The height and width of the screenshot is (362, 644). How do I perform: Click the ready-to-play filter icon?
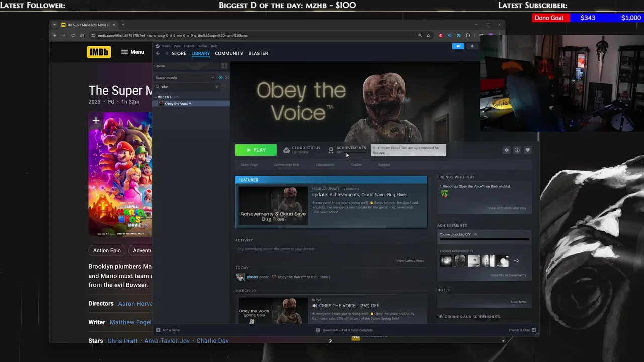click(226, 77)
